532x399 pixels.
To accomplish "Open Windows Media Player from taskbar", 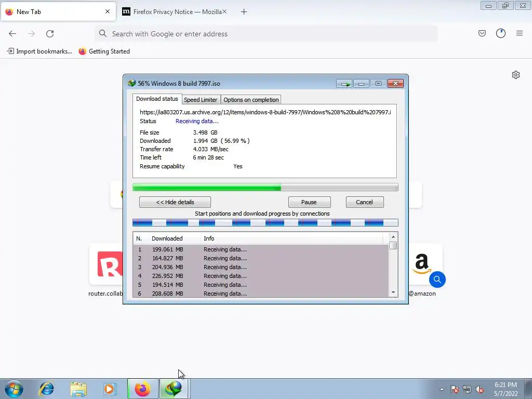I will 110,389.
